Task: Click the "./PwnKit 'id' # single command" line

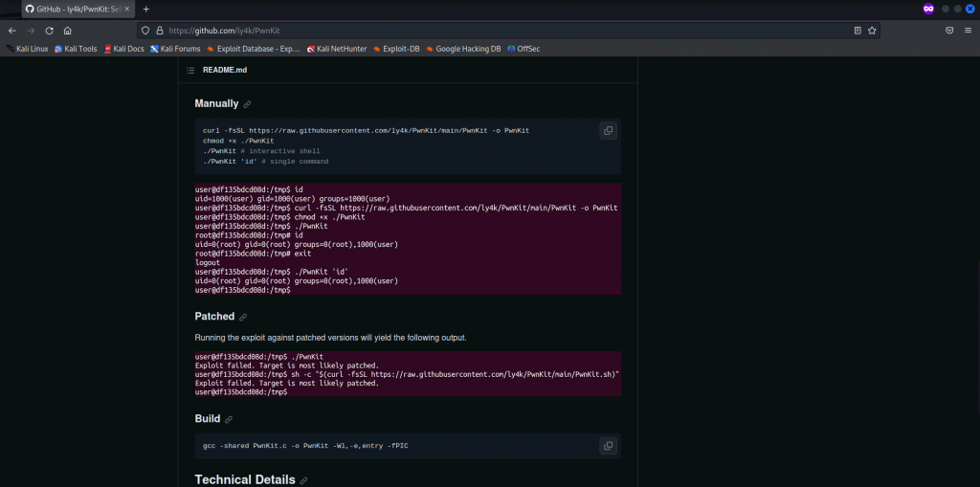Action: 266,162
